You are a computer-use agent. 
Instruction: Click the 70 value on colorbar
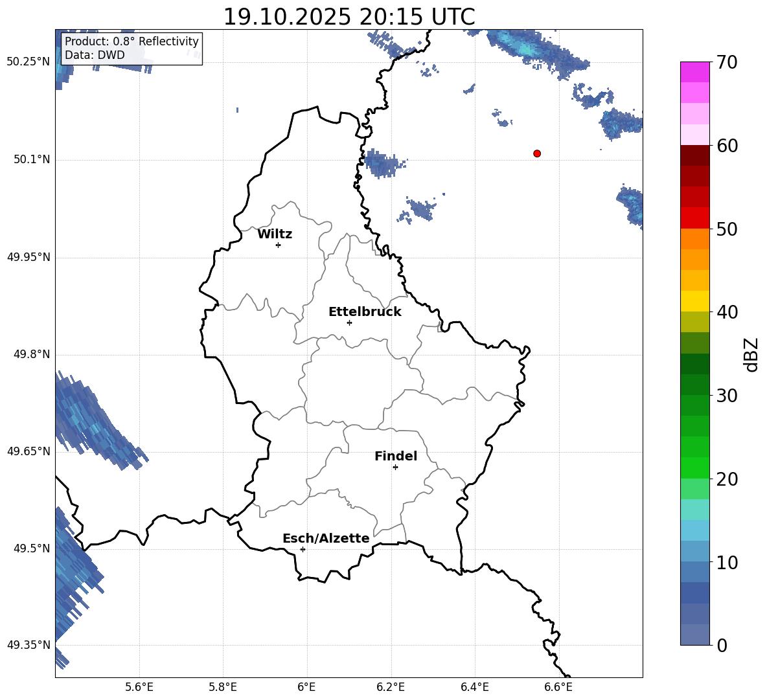[726, 62]
